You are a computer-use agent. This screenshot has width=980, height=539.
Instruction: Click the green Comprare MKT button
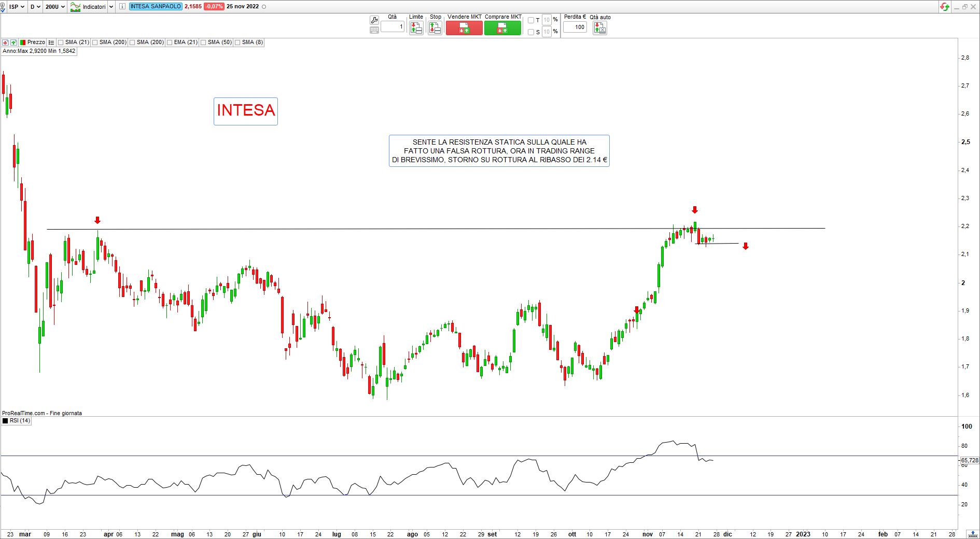pyautogui.click(x=502, y=28)
